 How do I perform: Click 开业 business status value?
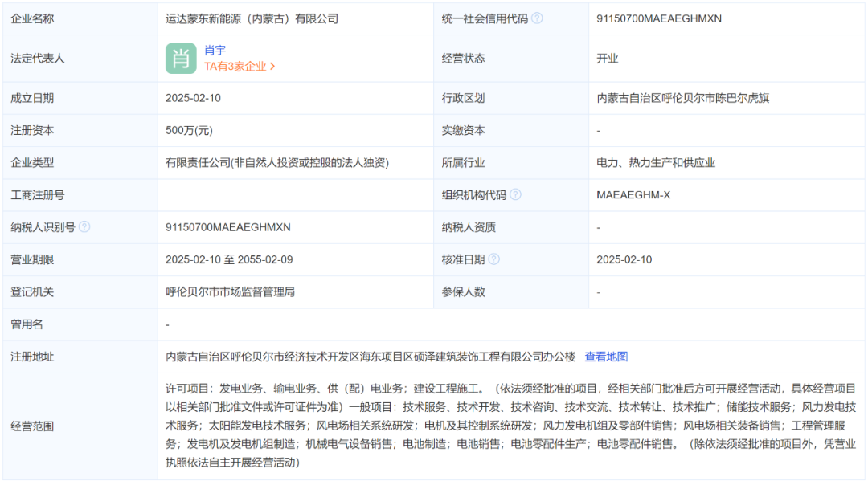click(608, 59)
